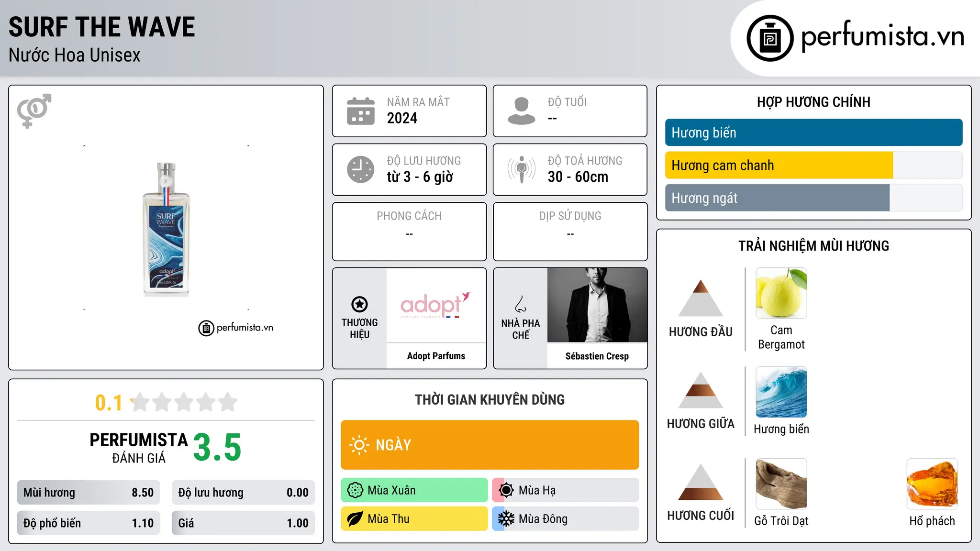Open the Adopt Parfums brand name link

[436, 356]
